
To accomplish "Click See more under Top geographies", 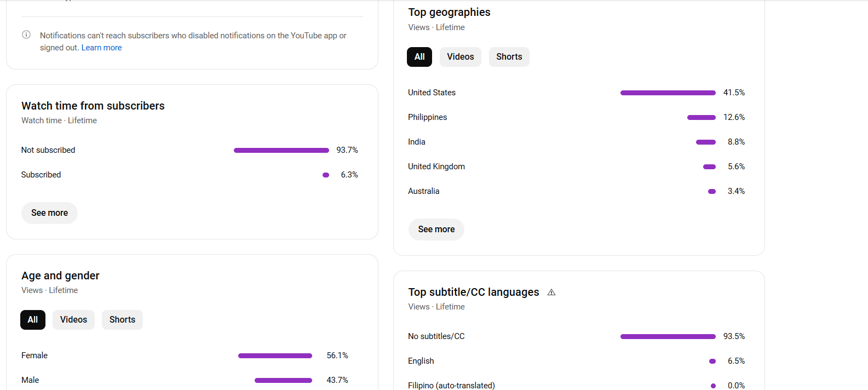I will tap(436, 230).
